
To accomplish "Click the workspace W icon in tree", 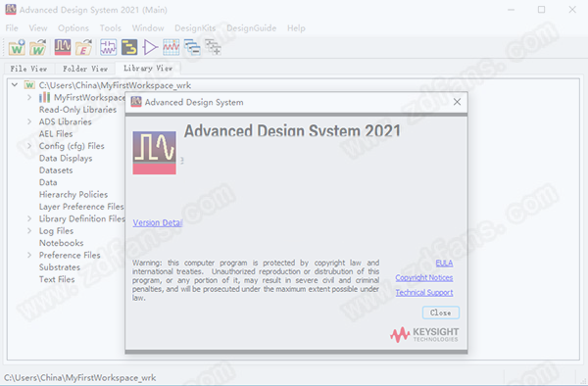I will pos(29,85).
